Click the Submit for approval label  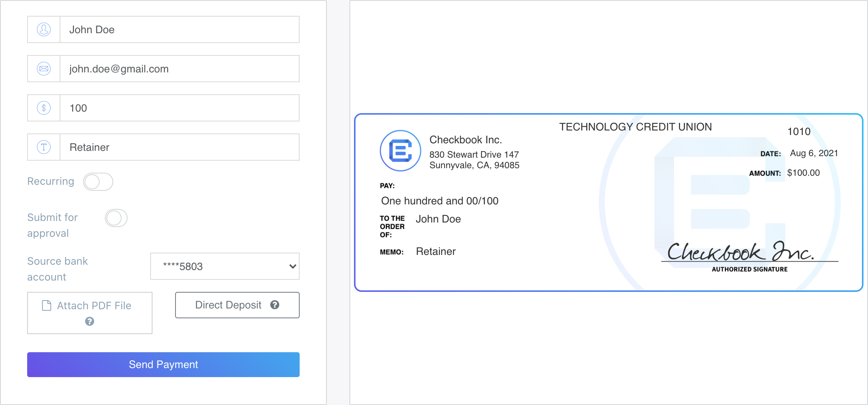[x=52, y=225]
